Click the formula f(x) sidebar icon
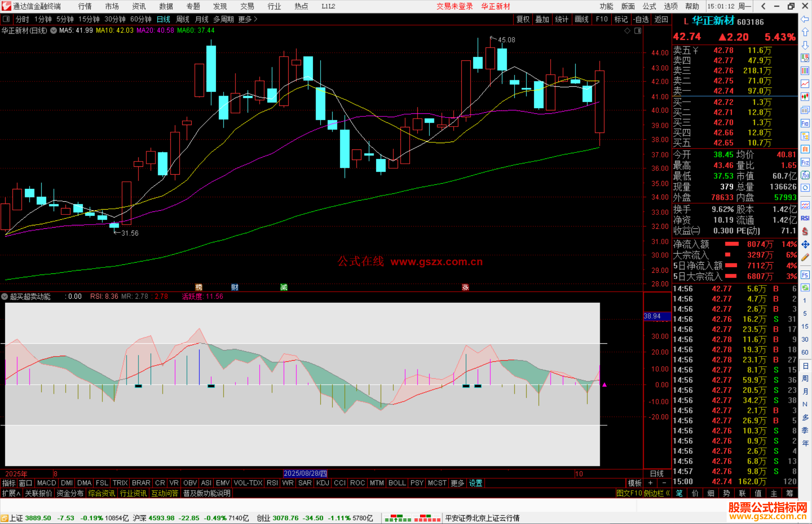 pos(805,175)
